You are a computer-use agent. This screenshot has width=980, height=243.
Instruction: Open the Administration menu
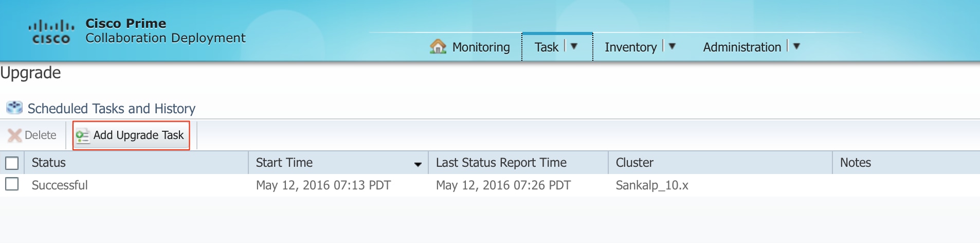coord(742,47)
